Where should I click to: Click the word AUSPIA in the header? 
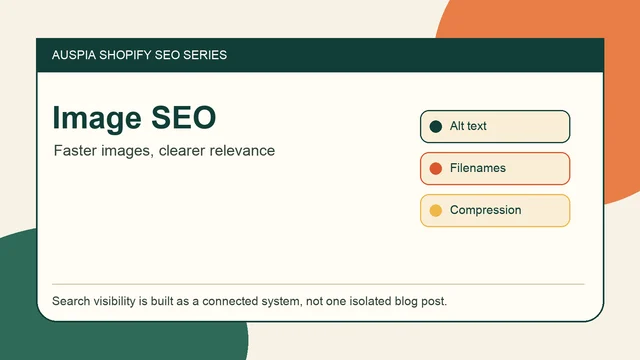pyautogui.click(x=73, y=55)
